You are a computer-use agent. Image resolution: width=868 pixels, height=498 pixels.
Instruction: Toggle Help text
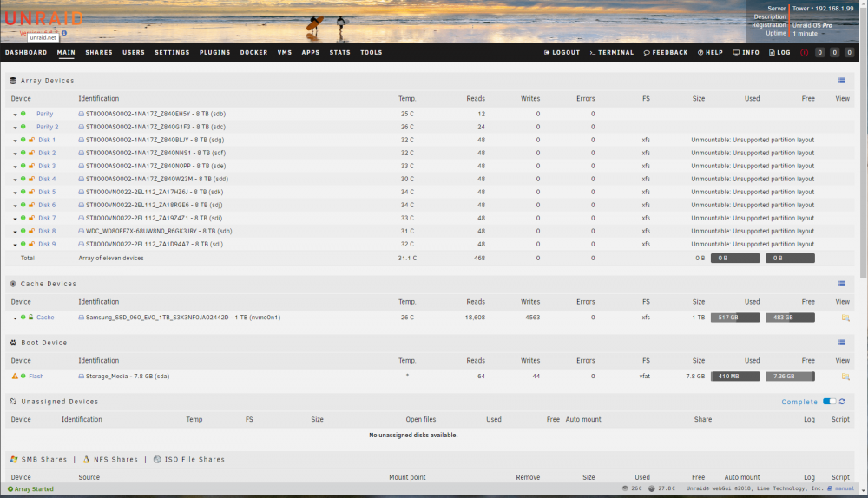pos(710,53)
